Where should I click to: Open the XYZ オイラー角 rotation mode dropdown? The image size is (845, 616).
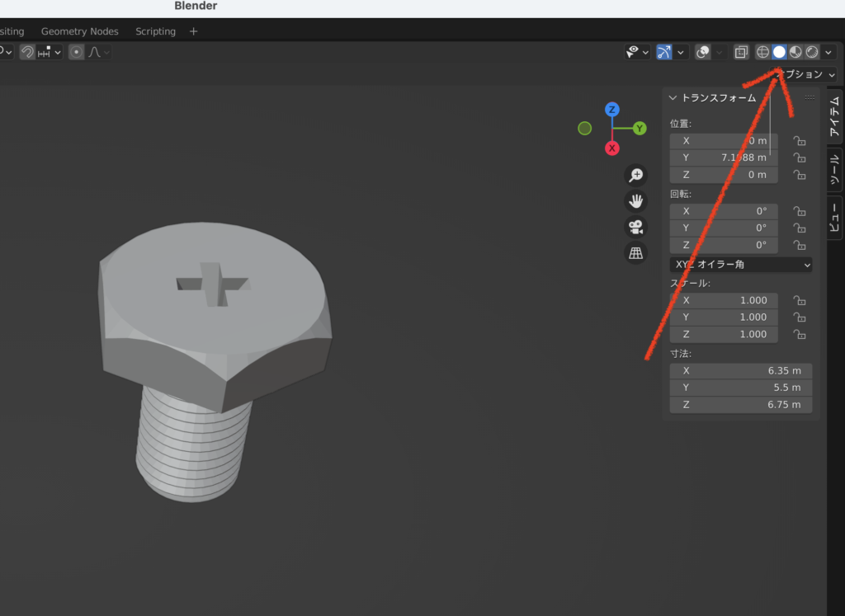741,265
